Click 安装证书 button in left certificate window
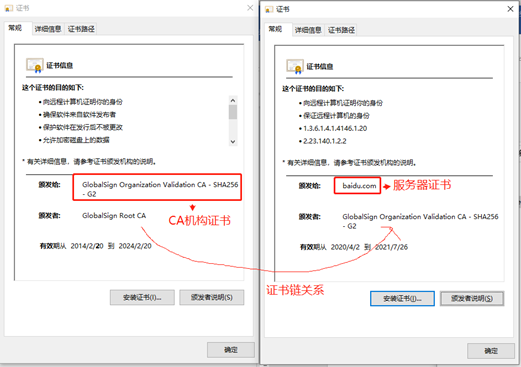521x367 pixels. click(142, 297)
